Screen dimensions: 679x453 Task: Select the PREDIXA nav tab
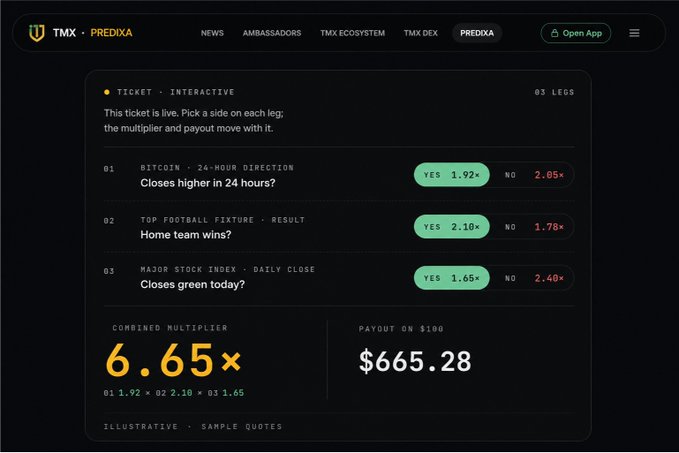(477, 33)
